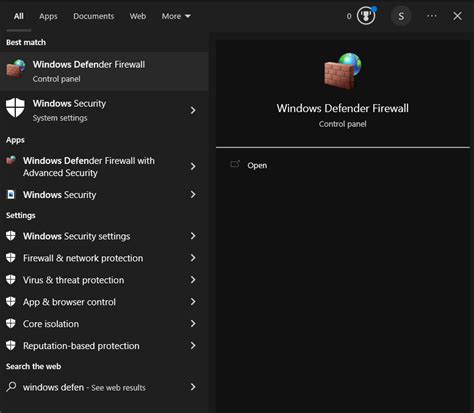Click windows defen See web results entry
Viewport: 474px width, 413px height.
[x=104, y=387]
